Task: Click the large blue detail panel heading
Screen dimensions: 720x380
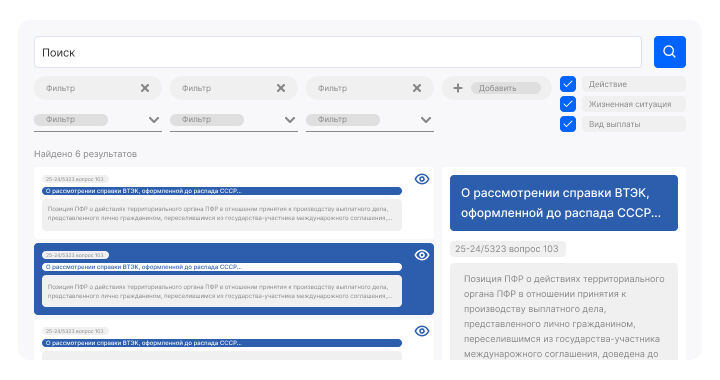Action: click(563, 203)
